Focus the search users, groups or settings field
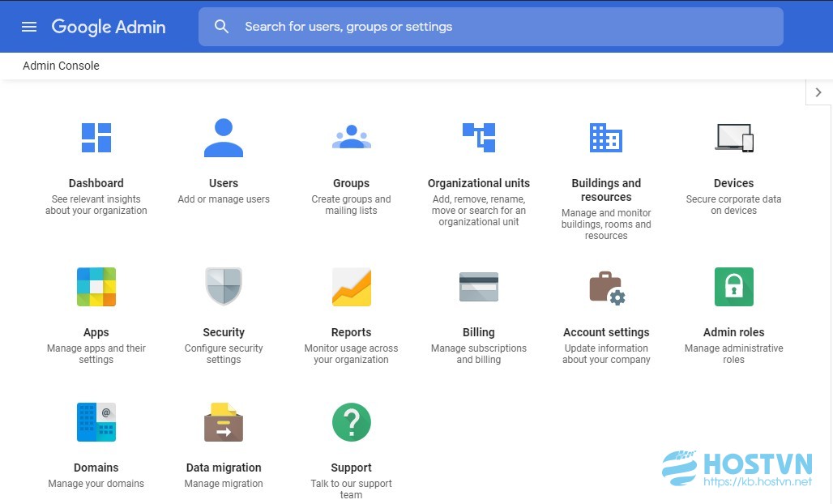The height and width of the screenshot is (504, 833). [490, 27]
